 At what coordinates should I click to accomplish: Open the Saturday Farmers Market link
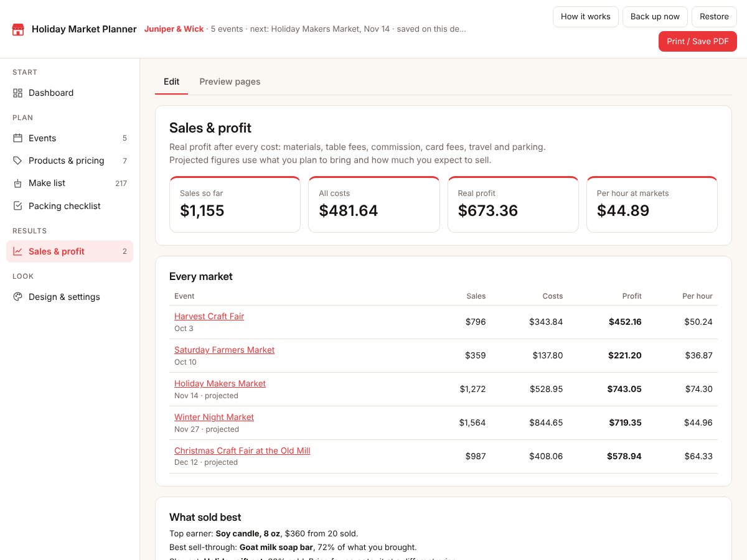coord(224,350)
